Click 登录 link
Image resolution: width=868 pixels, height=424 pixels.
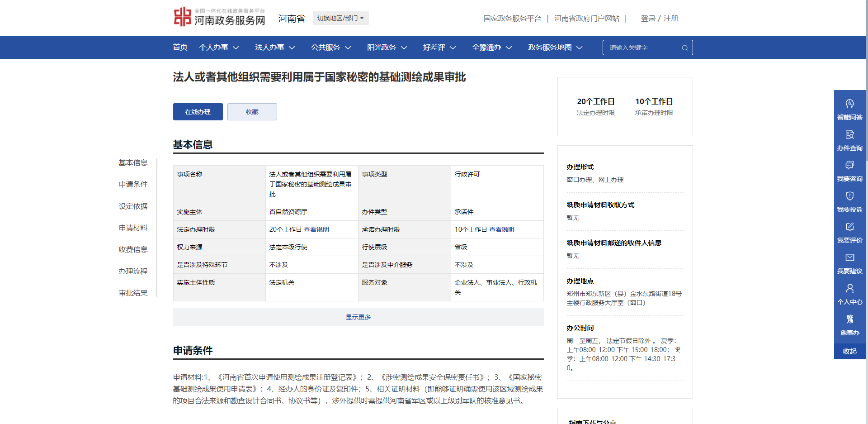[648, 19]
